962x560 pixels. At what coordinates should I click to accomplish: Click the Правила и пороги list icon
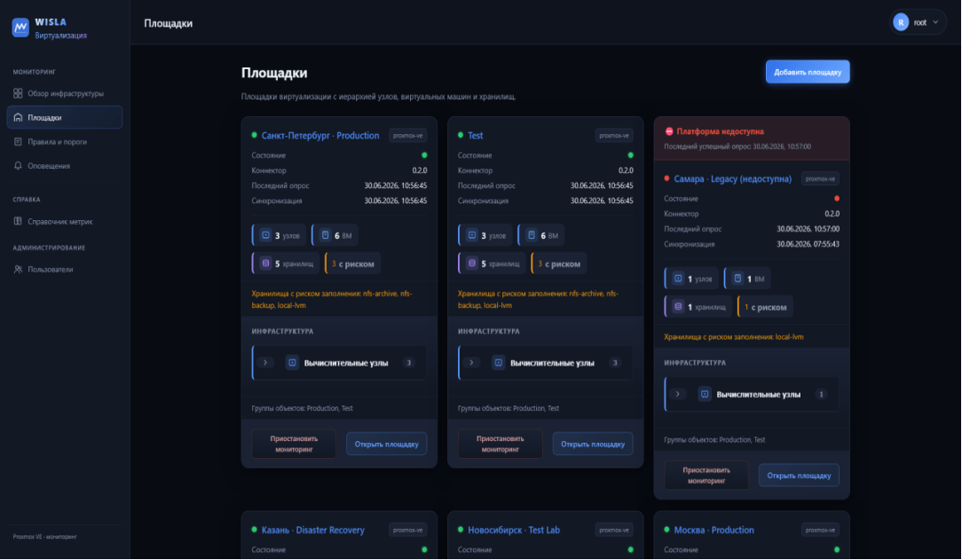pos(18,142)
